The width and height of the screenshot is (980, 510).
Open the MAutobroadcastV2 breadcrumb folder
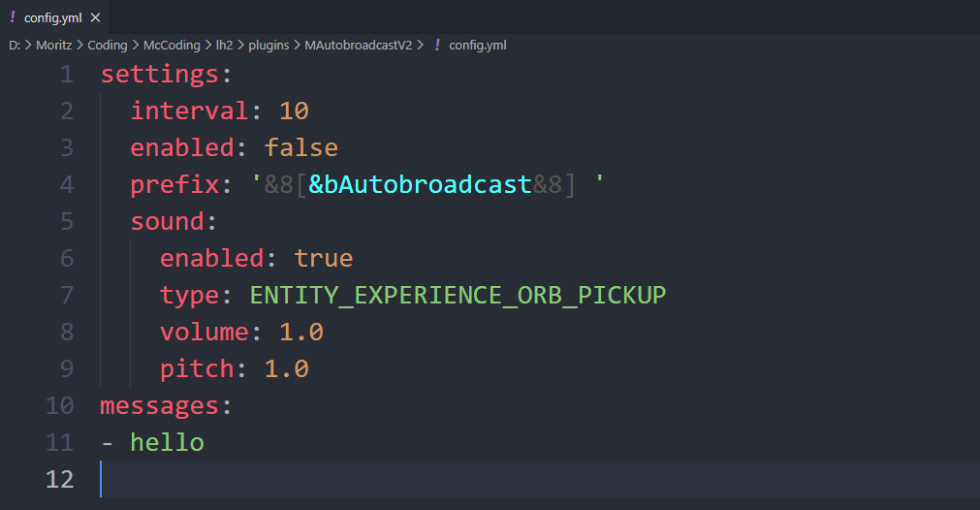pyautogui.click(x=358, y=45)
